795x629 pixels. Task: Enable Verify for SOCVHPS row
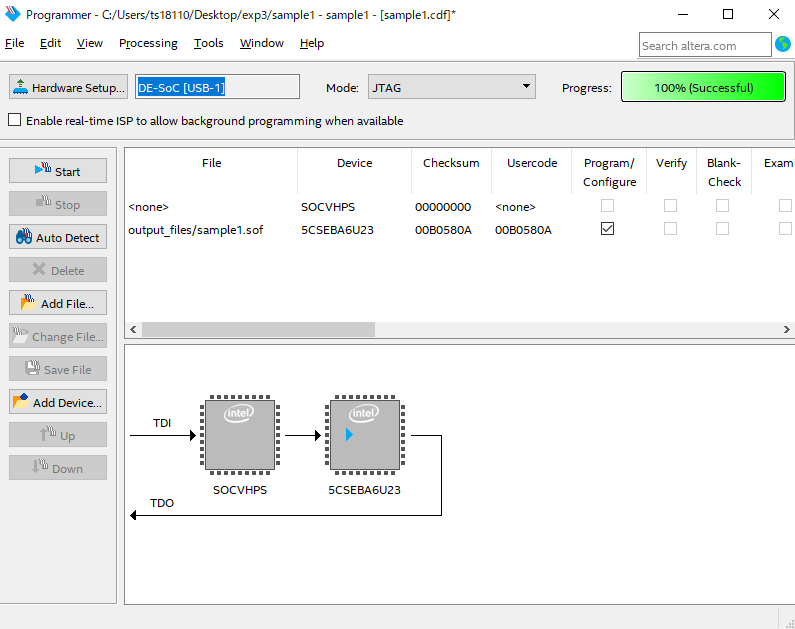coord(670,205)
